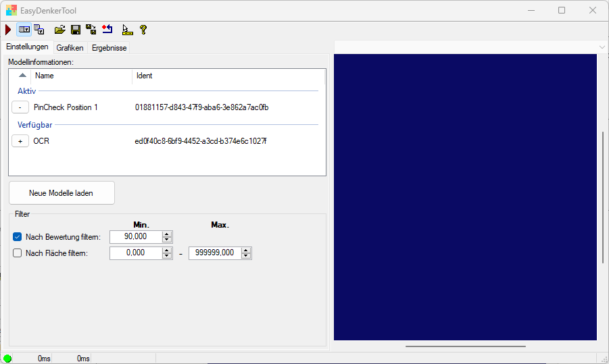Deactivate PinCheck Position 1 with minus button
609x364 pixels.
20,107
